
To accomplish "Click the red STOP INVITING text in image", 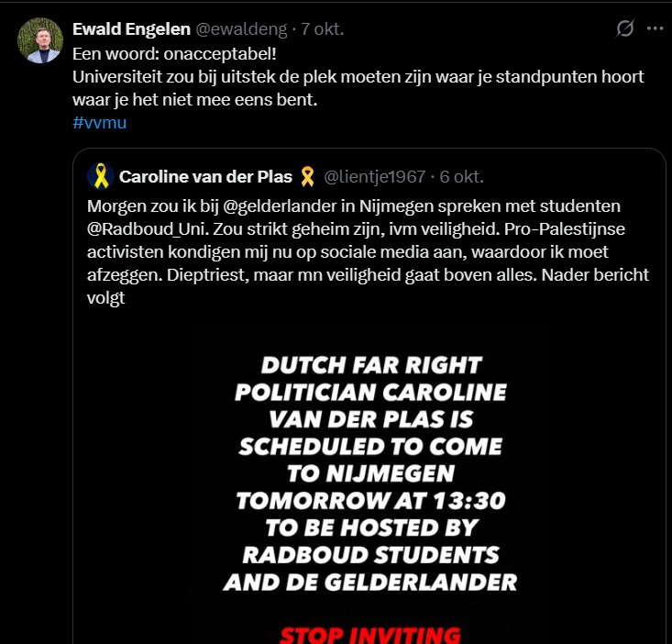I will [x=369, y=634].
